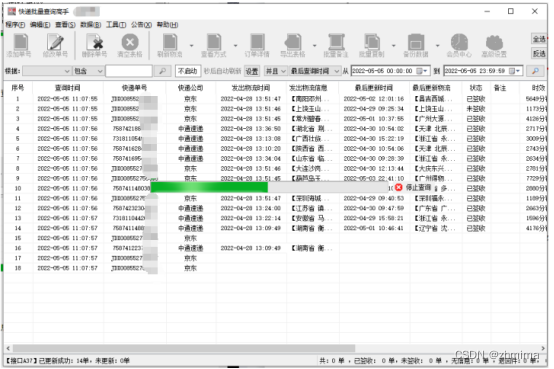
Task: Click the 最后更新时间 column header
Action: (x=374, y=88)
